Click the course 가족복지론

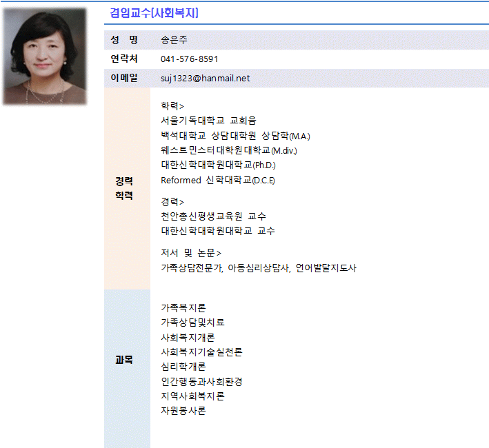coord(183,308)
